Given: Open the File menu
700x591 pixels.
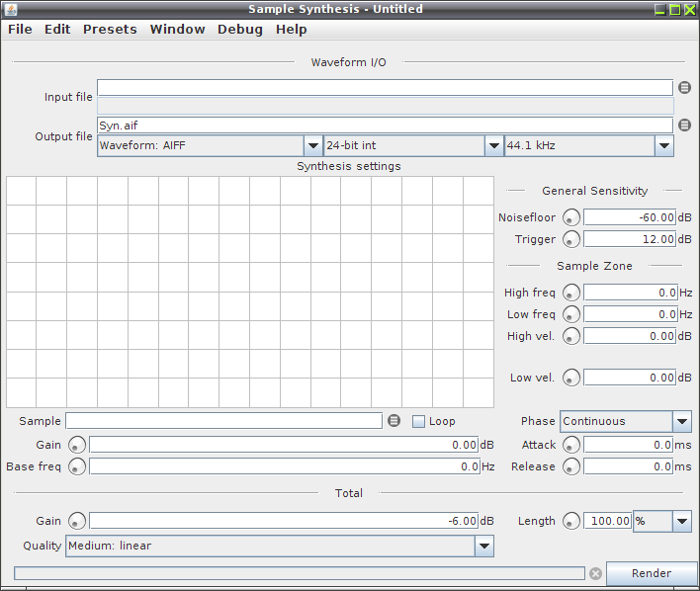Looking at the screenshot, I should [x=20, y=30].
